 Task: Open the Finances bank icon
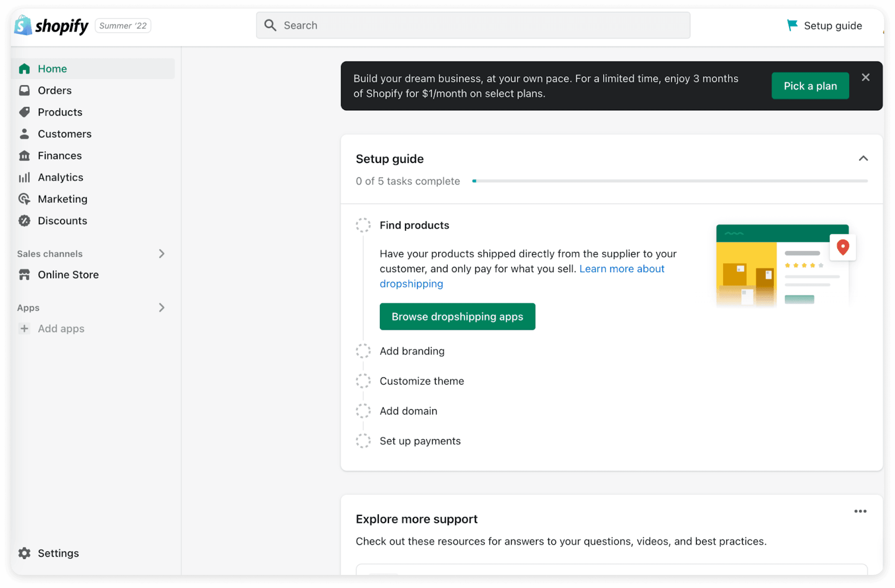coord(25,156)
